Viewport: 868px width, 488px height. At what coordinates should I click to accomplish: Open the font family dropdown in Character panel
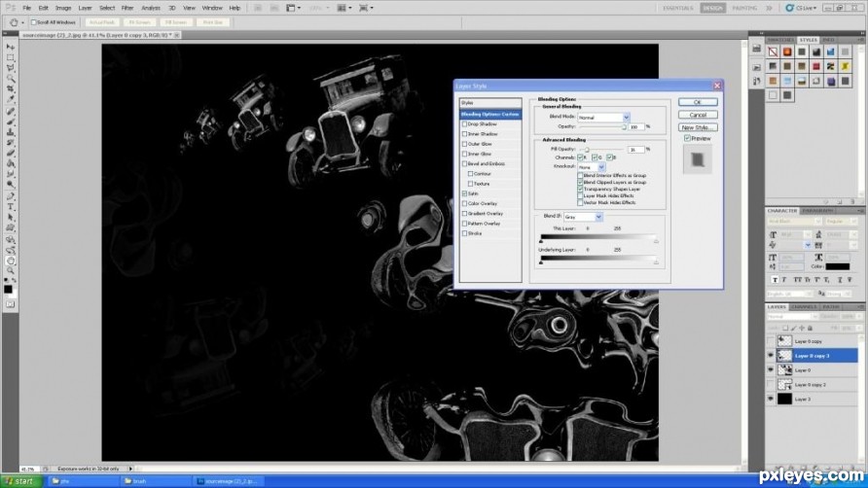pos(793,222)
